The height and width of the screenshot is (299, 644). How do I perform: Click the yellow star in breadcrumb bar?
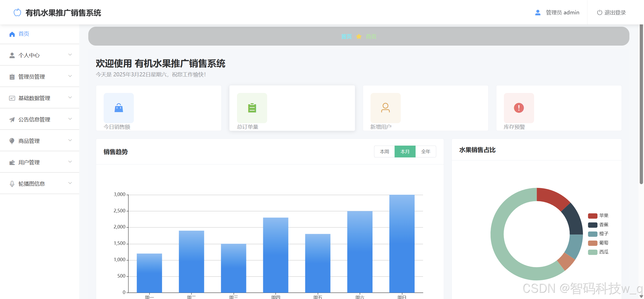point(359,37)
